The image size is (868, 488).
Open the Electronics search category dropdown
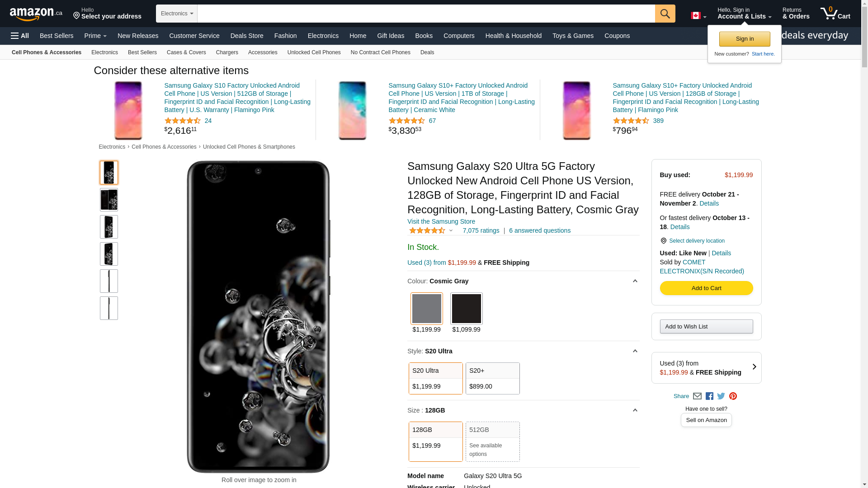tap(176, 14)
